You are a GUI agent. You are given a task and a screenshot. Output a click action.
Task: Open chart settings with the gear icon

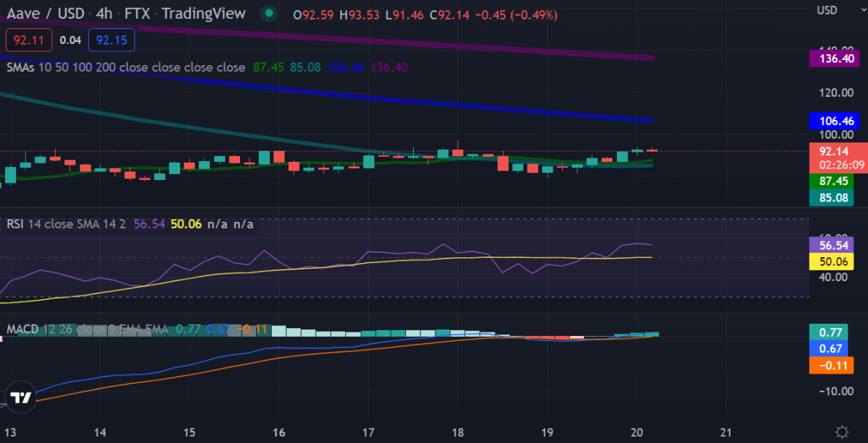[x=842, y=431]
